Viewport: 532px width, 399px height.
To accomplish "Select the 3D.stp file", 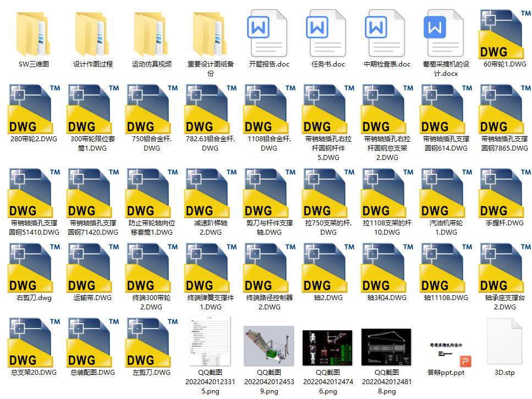I will pyautogui.click(x=504, y=342).
